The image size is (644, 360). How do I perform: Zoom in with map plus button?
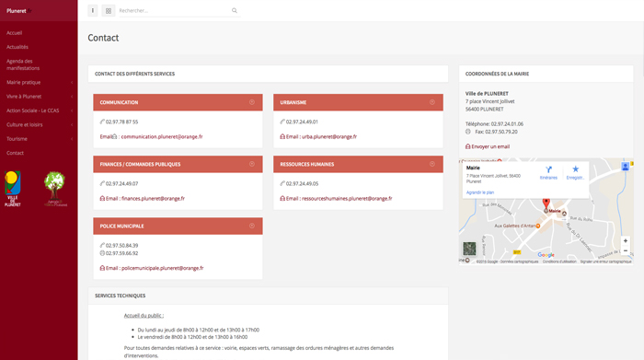(x=626, y=241)
